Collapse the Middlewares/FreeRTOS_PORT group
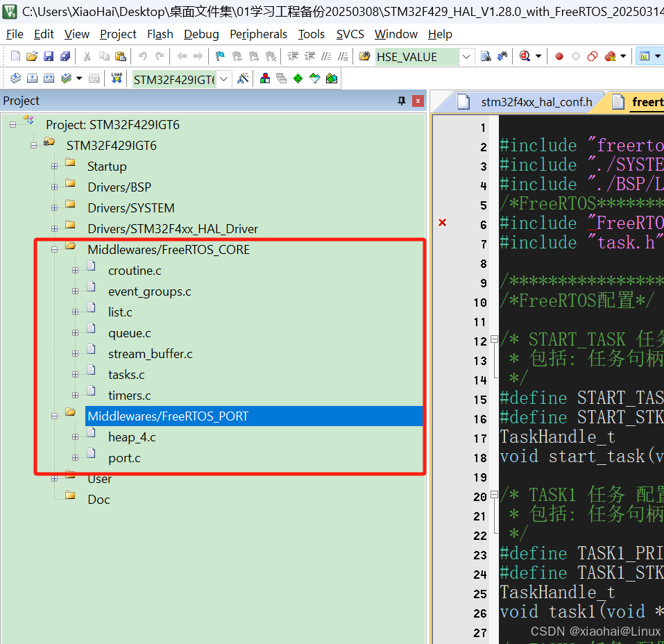 (54, 416)
